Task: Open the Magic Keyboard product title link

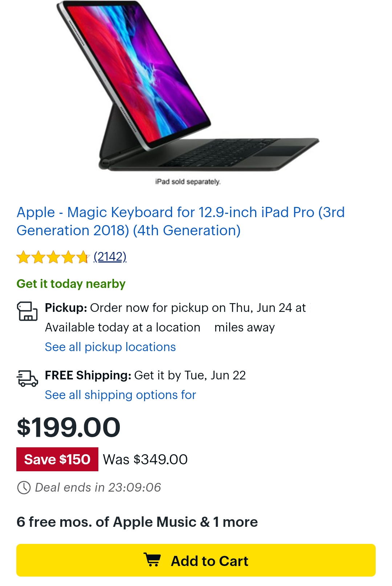Action: [x=180, y=221]
